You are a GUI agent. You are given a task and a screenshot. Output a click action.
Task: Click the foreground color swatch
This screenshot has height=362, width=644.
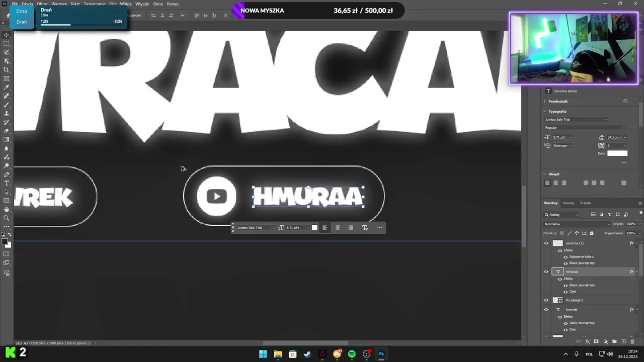5,242
